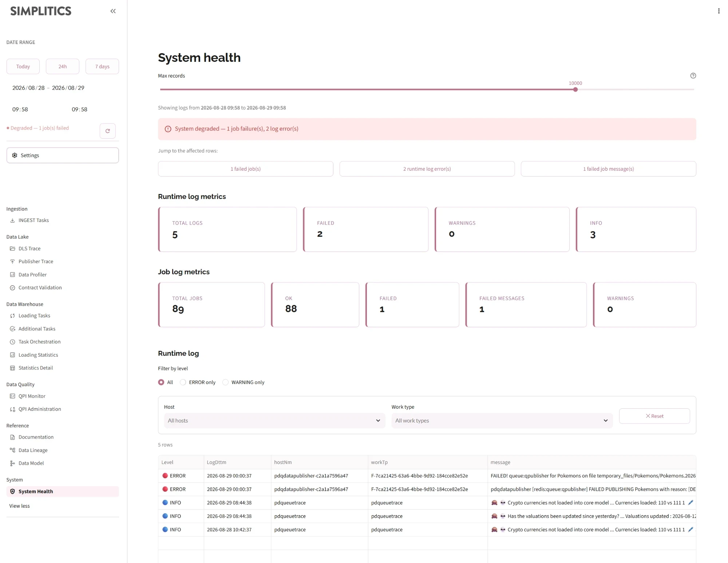
Task: Click the Publisher Trace icon
Action: tap(12, 262)
